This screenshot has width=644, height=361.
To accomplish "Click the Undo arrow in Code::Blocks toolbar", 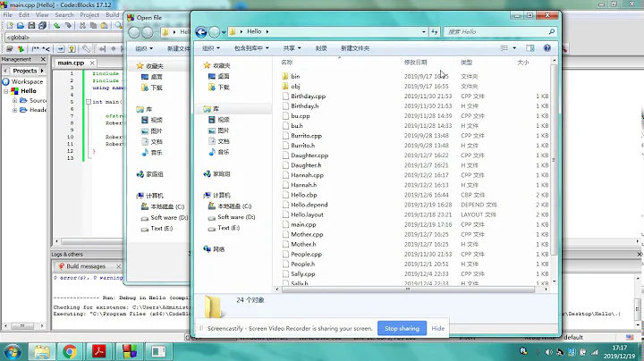I will click(x=56, y=25).
